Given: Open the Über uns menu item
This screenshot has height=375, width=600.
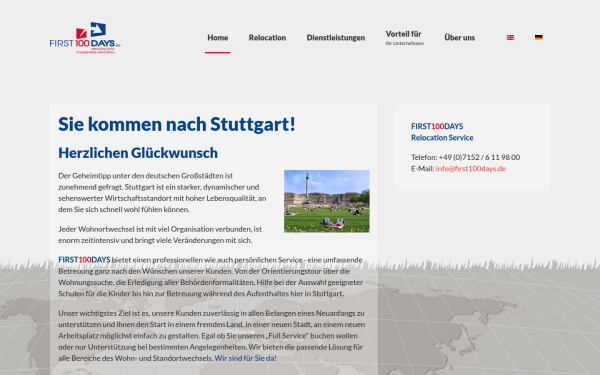Looking at the screenshot, I should (x=460, y=38).
